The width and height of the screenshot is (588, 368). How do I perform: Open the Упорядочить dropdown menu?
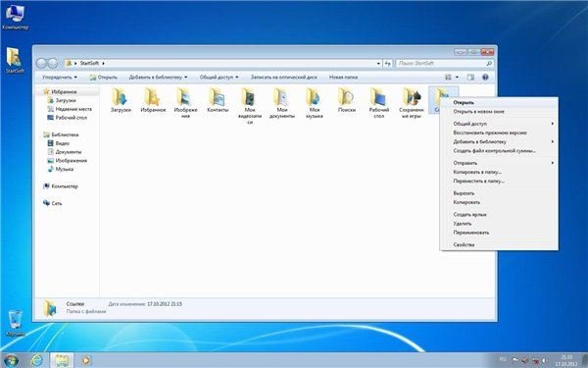pos(59,78)
